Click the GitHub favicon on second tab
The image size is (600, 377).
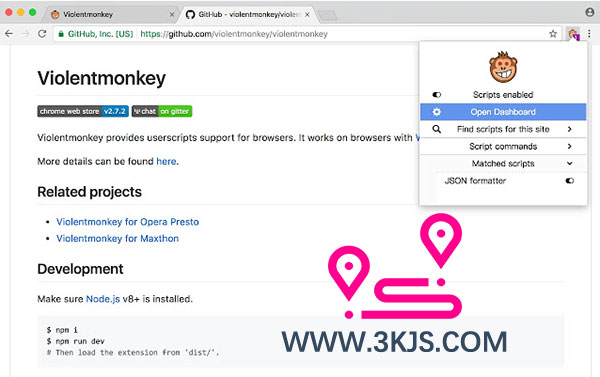click(190, 15)
